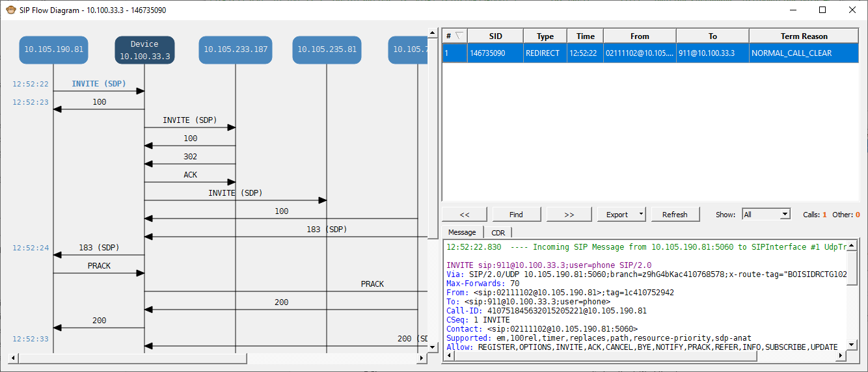Select the Device 10.100.33.3 node
The height and width of the screenshot is (372, 868).
(x=144, y=50)
